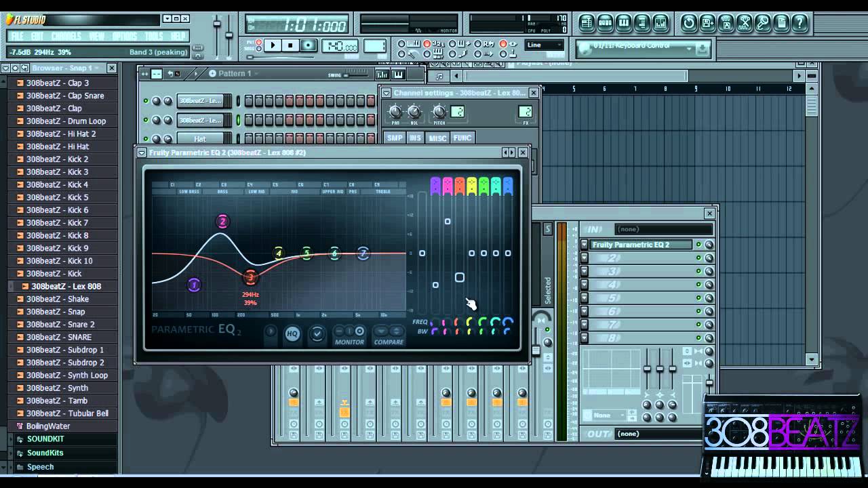Click the Hat channel button
The image size is (868, 488).
click(201, 139)
